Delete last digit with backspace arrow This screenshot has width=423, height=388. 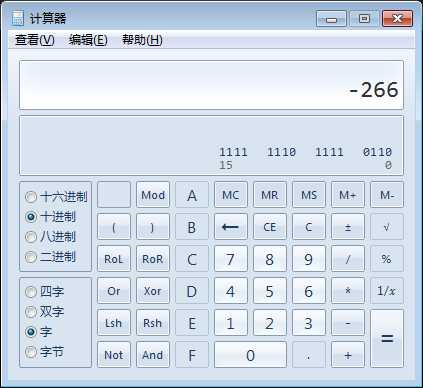coord(231,227)
